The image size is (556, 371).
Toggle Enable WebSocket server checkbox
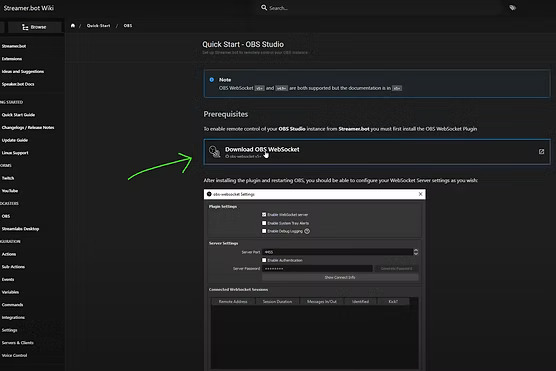point(264,215)
